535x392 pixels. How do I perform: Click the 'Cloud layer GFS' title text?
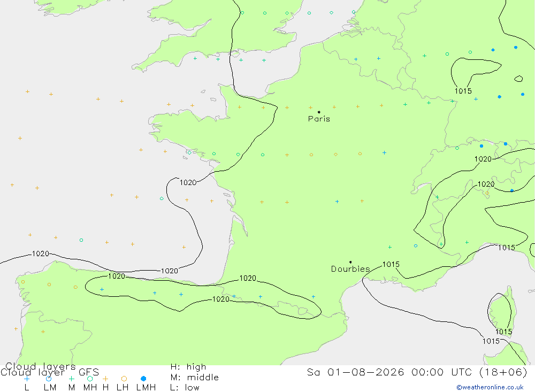(x=50, y=372)
